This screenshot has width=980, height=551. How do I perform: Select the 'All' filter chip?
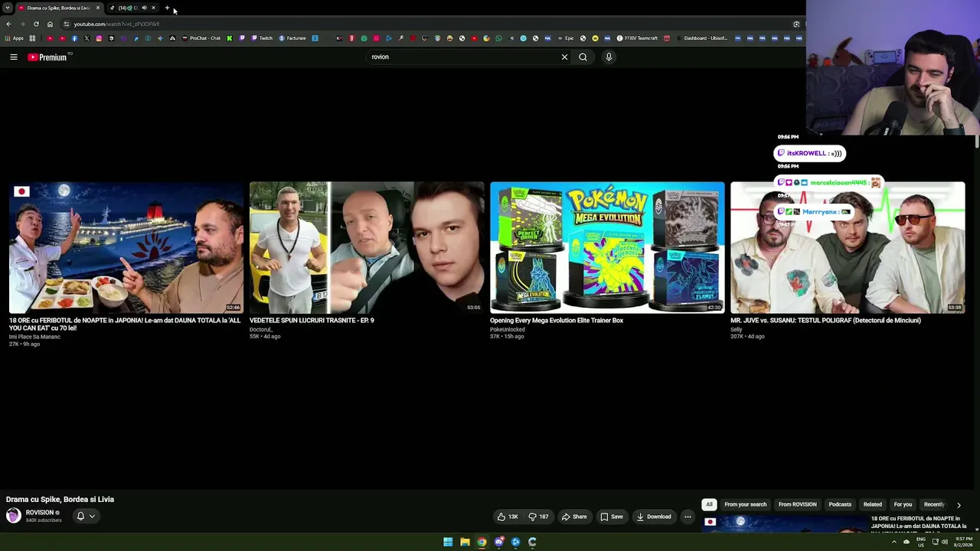pos(709,504)
